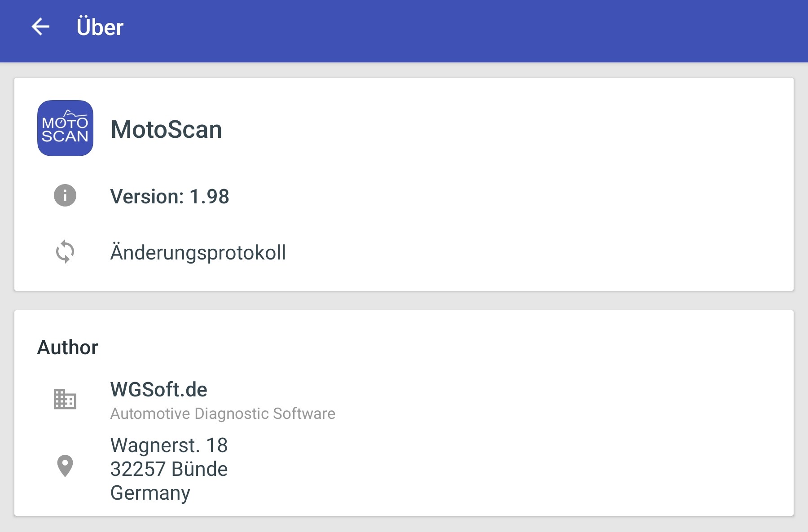
Task: Open the Änderungsprotokoll entry
Action: [404, 252]
